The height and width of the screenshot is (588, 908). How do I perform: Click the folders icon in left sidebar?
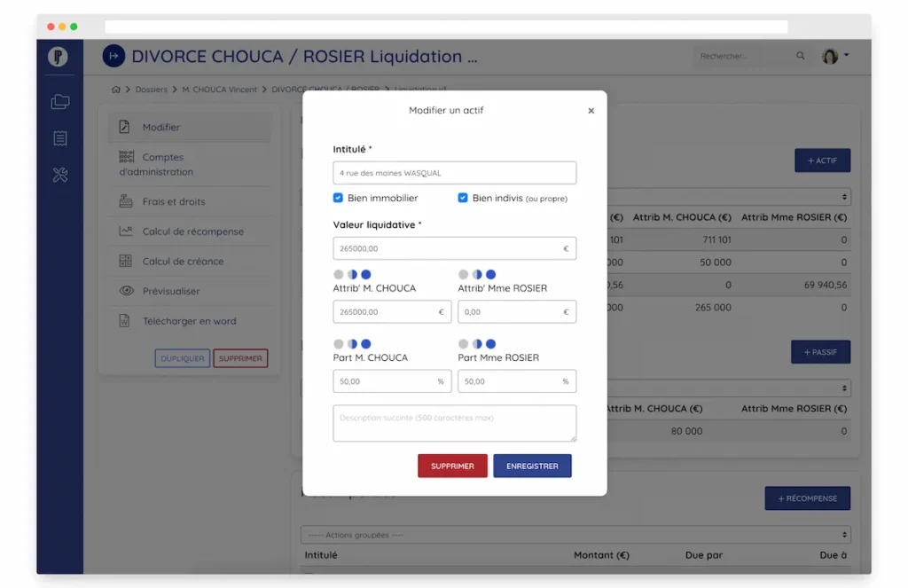click(x=59, y=102)
